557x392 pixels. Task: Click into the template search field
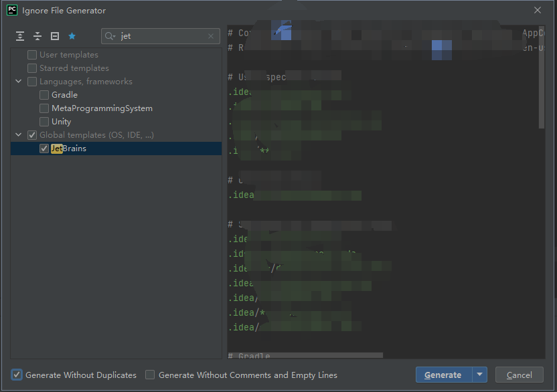pyautogui.click(x=161, y=36)
